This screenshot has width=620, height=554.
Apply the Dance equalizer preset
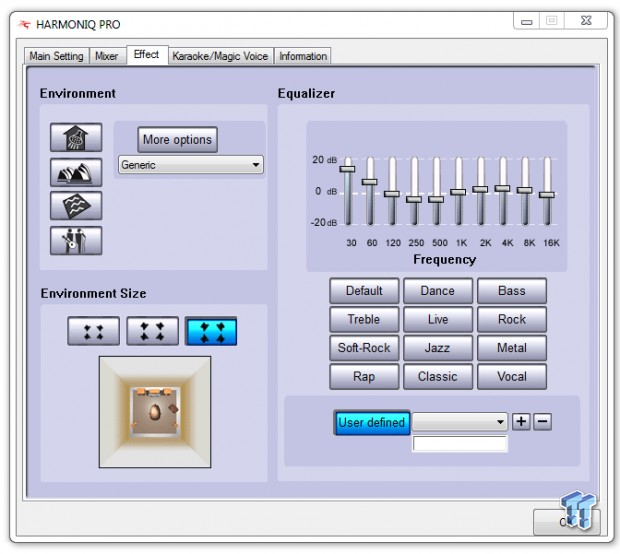(438, 291)
